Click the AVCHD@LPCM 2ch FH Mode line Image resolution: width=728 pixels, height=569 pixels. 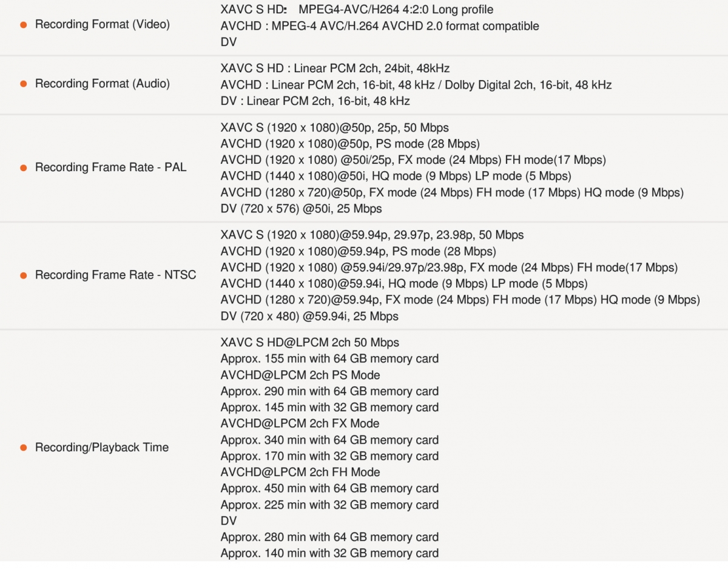300,472
